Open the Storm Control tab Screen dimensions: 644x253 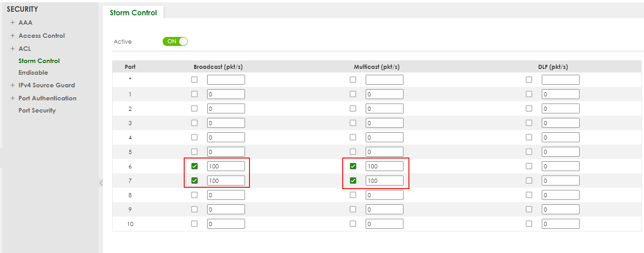[x=133, y=13]
